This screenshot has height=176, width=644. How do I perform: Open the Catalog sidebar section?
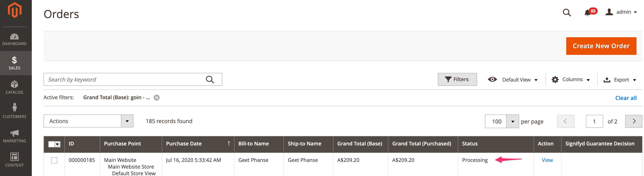click(x=15, y=87)
